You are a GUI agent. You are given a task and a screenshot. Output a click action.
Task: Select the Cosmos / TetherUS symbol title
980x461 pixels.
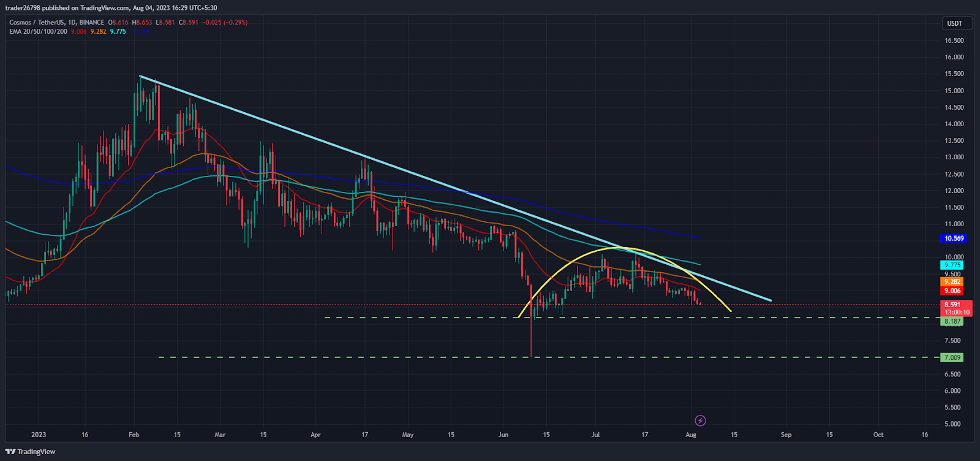point(37,22)
